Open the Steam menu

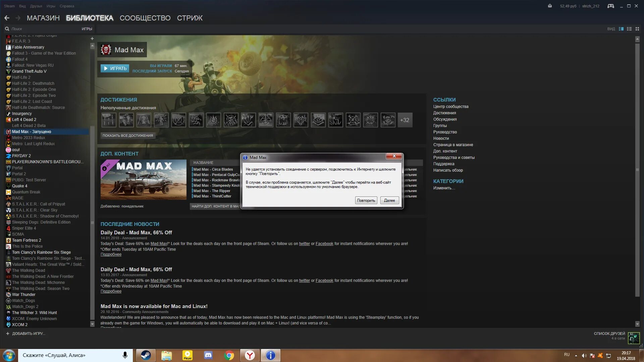coord(9,6)
